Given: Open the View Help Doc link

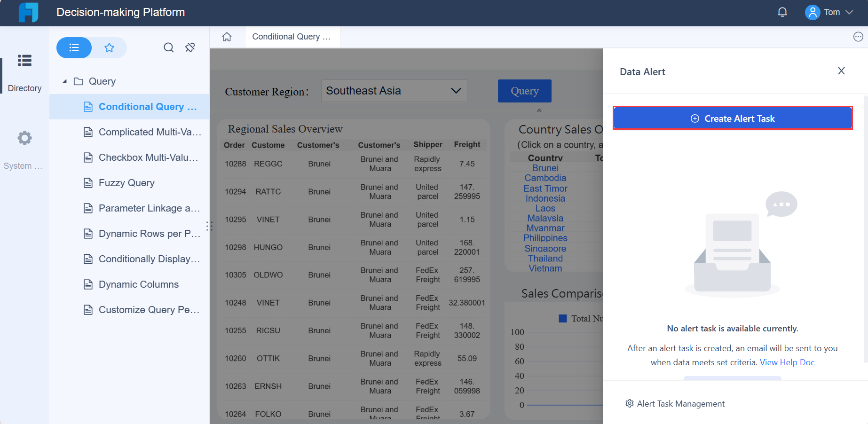Looking at the screenshot, I should [x=787, y=362].
